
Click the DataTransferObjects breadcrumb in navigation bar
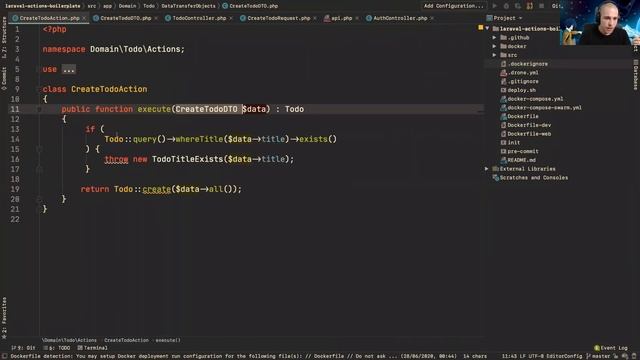(x=188, y=6)
